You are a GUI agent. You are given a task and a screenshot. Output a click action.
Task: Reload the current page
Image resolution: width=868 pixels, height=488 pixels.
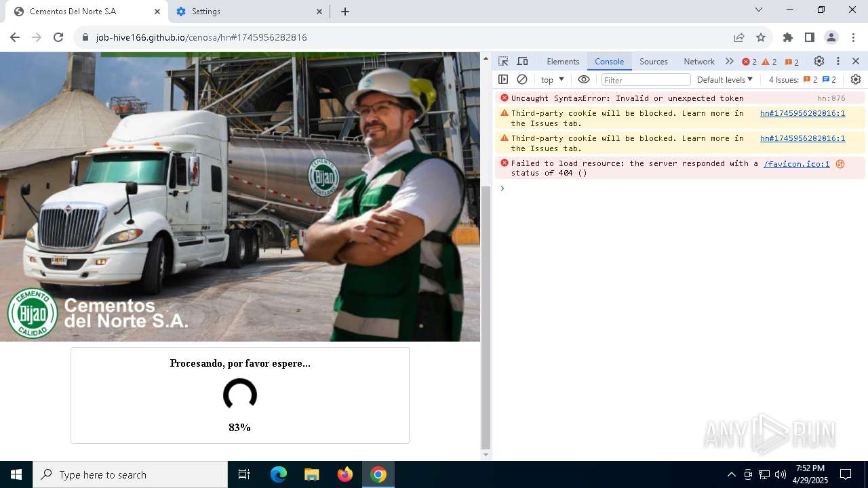click(58, 37)
